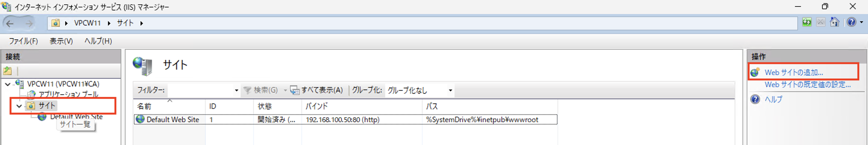Minimize the IIS Manager window
The image size is (868, 145).
pos(798,6)
